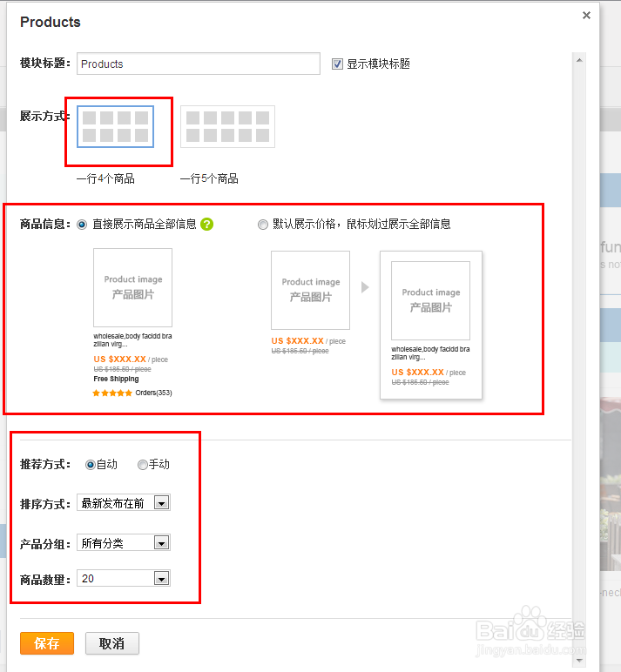Open the 产品分组 dropdown showing 所有分类
The width and height of the screenshot is (621, 672).
pos(124,543)
